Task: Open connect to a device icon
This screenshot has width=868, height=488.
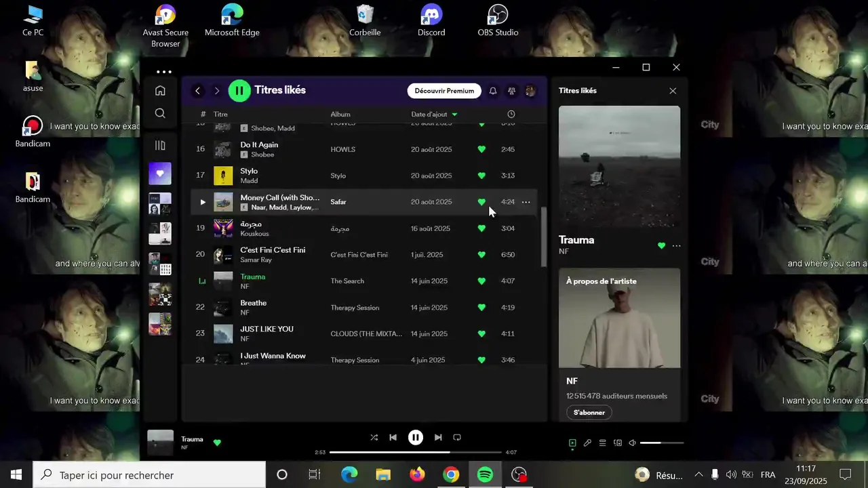Action: pos(617,443)
